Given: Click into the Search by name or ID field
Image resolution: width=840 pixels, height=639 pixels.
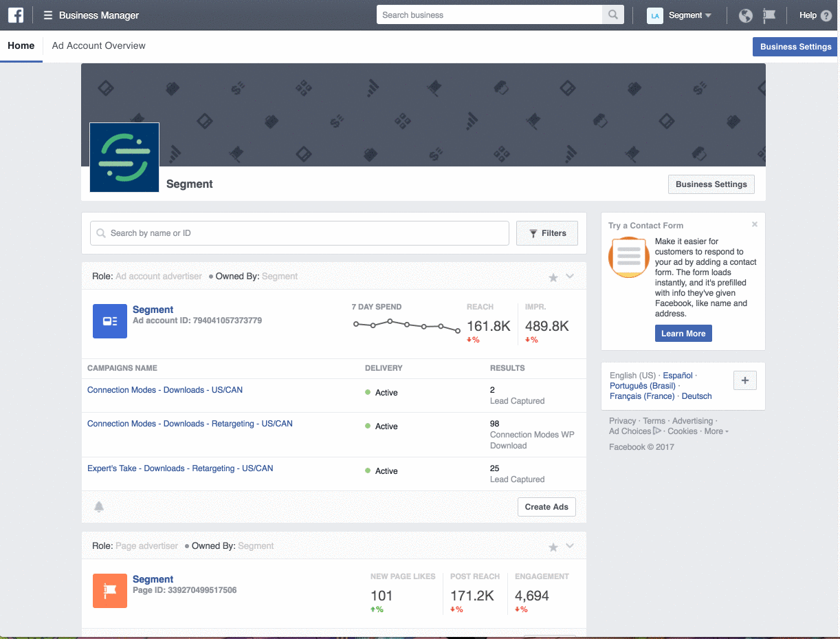Looking at the screenshot, I should coord(299,233).
